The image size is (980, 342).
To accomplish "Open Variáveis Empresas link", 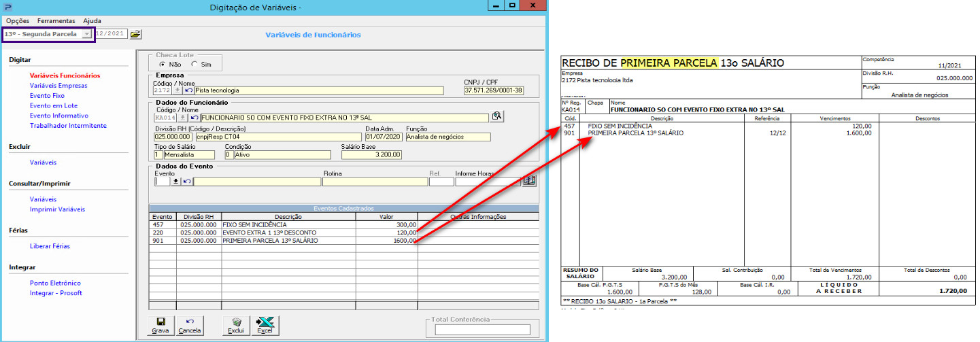I will click(x=60, y=86).
